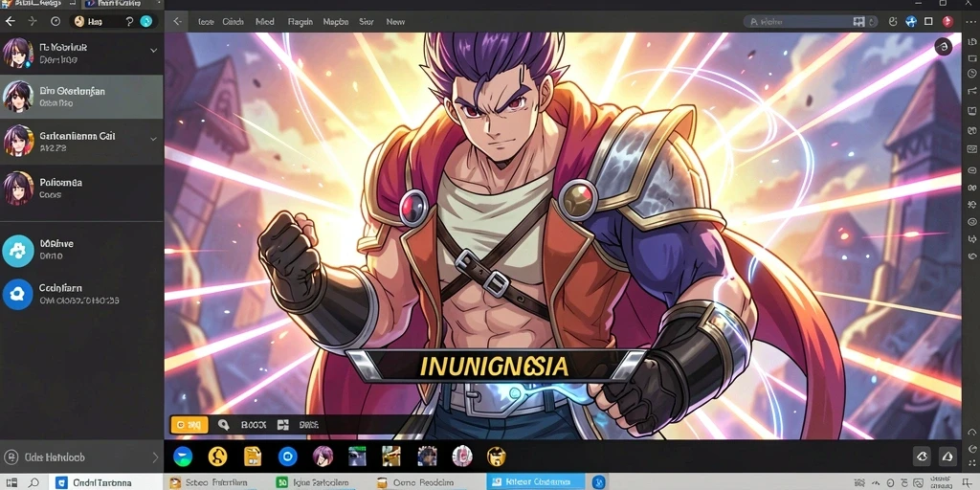Click the blue cloud icon entry 'Cednfiarn'

(x=17, y=295)
